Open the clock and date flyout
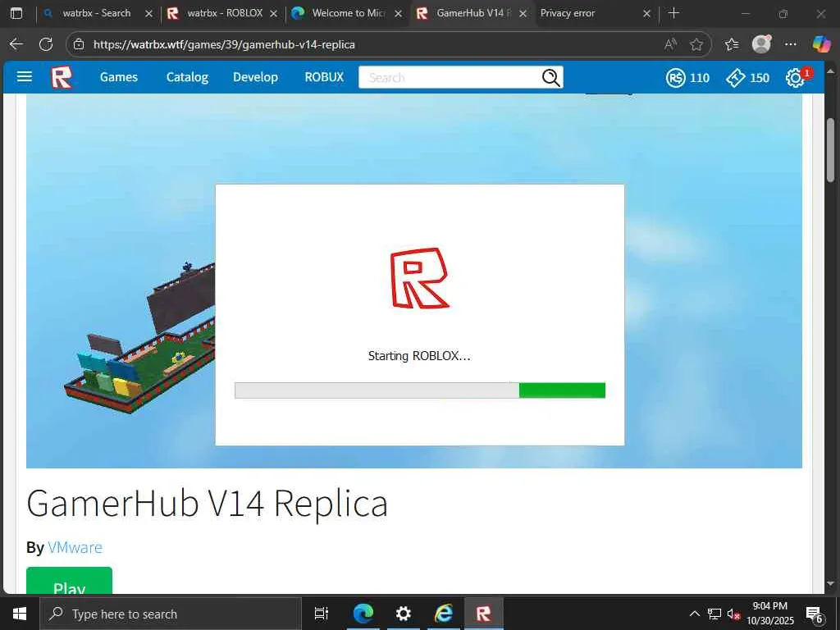Screen dimensions: 840x630 pos(769,614)
